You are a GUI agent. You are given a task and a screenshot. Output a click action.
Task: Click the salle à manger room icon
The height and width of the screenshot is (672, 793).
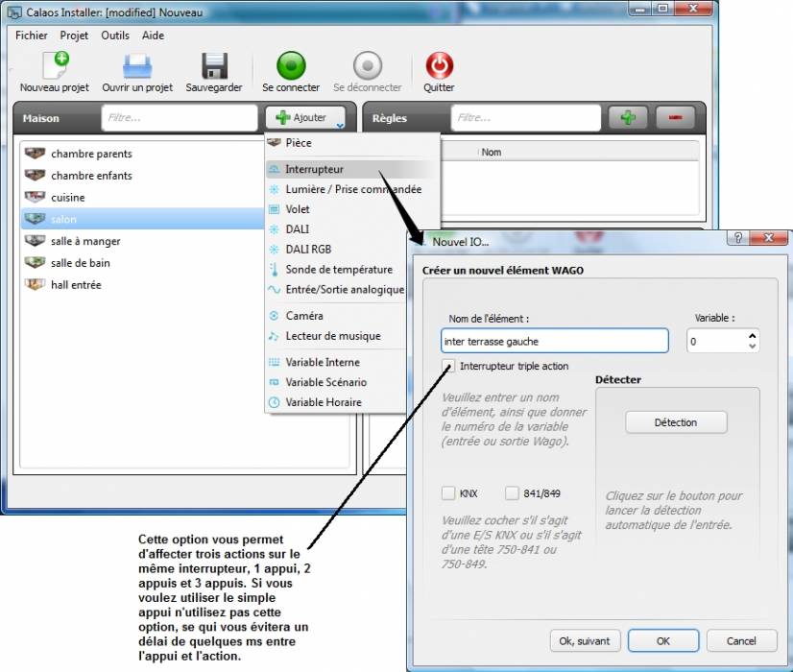pyautogui.click(x=35, y=241)
